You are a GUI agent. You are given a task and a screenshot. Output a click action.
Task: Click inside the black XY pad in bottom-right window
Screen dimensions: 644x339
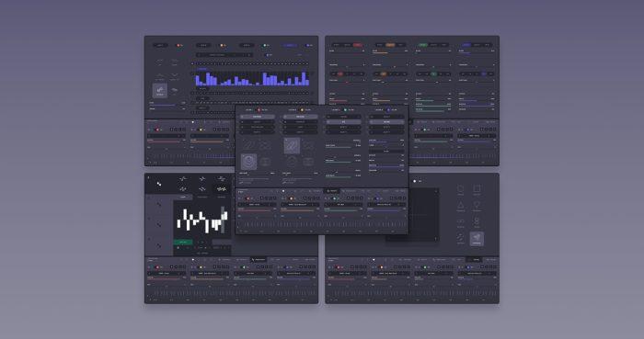point(412,214)
